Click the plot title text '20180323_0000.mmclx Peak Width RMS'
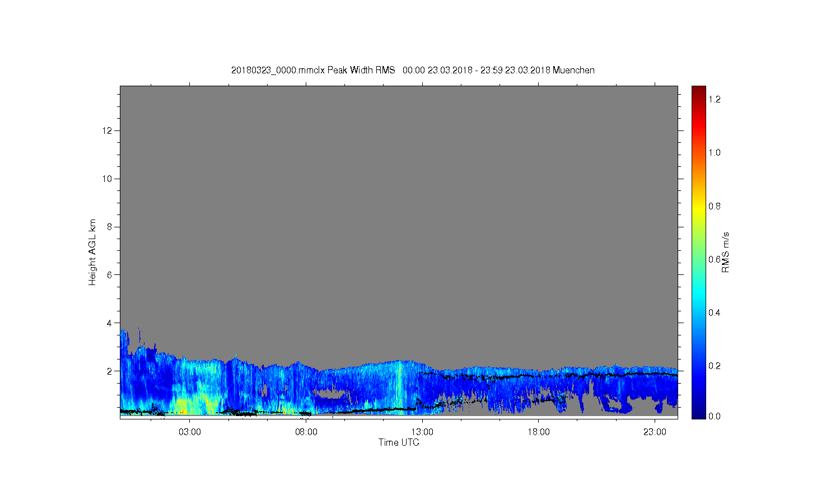Image resolution: width=840 pixels, height=504 pixels. click(313, 70)
